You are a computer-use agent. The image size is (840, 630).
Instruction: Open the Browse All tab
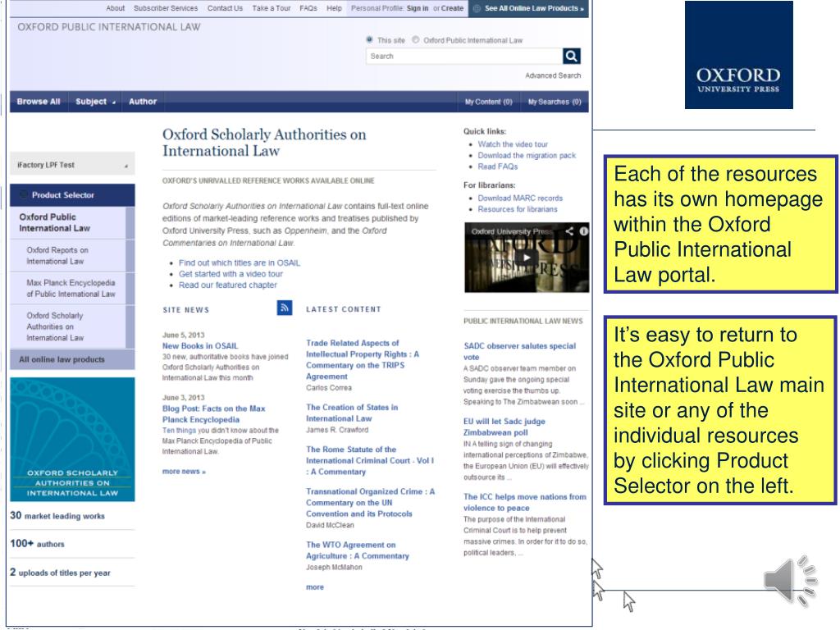click(x=39, y=101)
